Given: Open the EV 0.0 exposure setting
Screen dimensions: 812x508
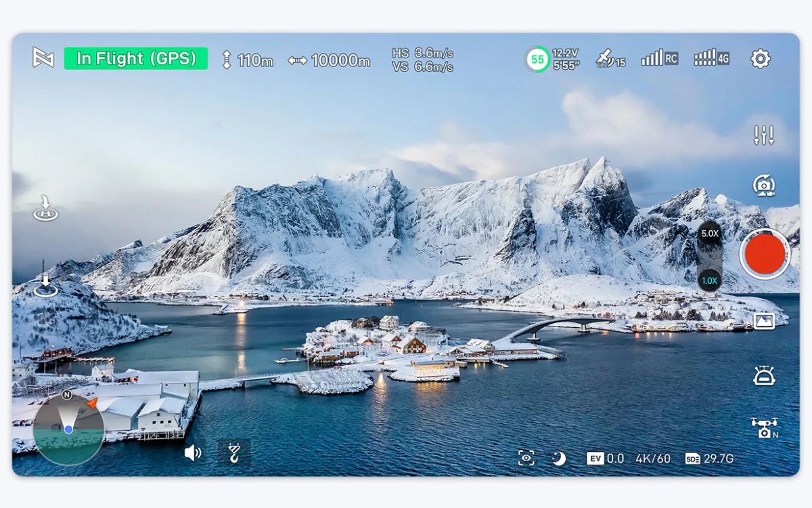Looking at the screenshot, I should point(605,459).
